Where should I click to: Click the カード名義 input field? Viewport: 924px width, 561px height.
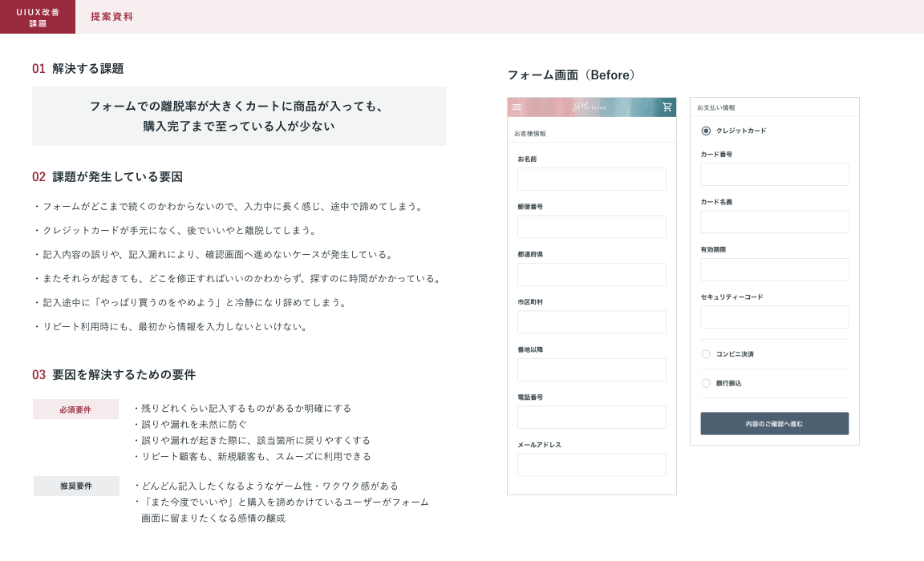(x=774, y=222)
